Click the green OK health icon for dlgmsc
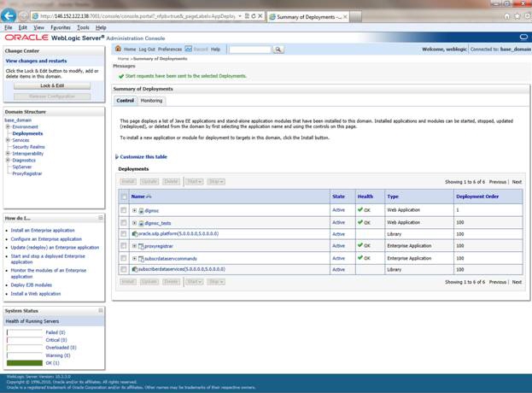Image resolution: width=532 pixels, height=393 pixels. 360,209
